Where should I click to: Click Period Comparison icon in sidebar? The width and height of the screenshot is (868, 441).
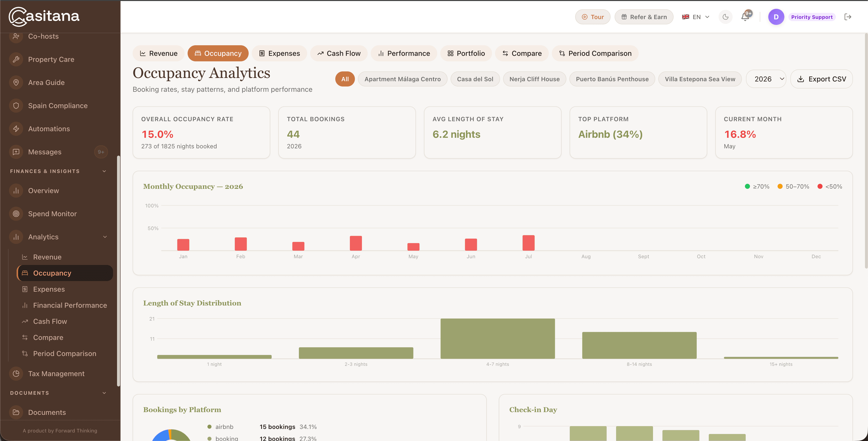[x=25, y=354]
